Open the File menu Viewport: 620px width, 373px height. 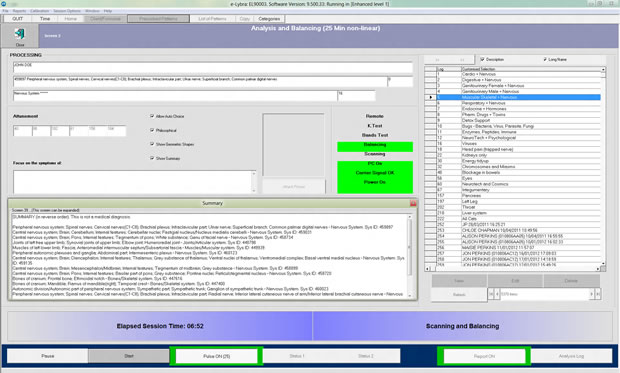coord(6,11)
